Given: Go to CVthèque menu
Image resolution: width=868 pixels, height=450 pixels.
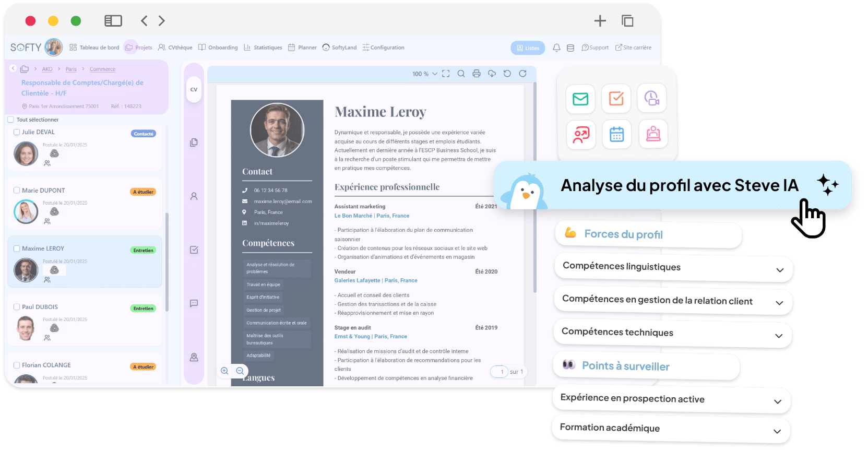Looking at the screenshot, I should (175, 48).
